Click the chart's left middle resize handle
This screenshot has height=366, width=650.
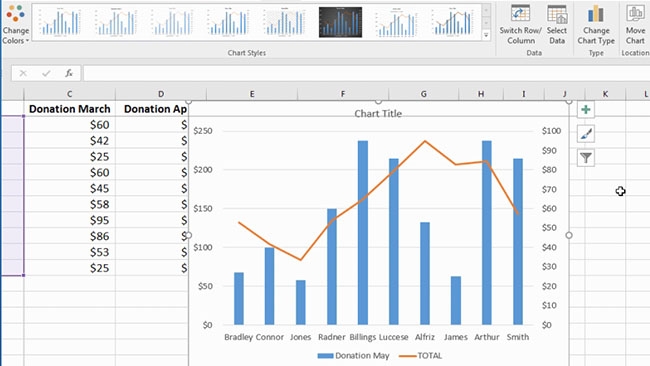click(189, 235)
